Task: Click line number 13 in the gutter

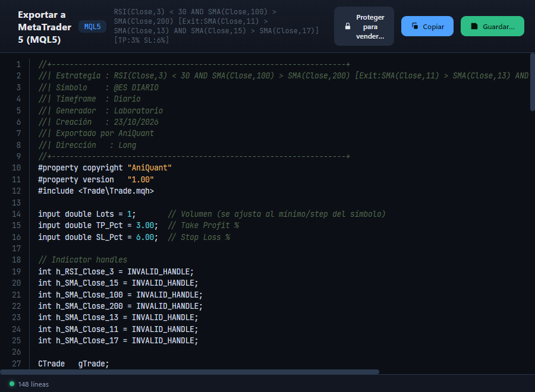Action: pyautogui.click(x=17, y=203)
